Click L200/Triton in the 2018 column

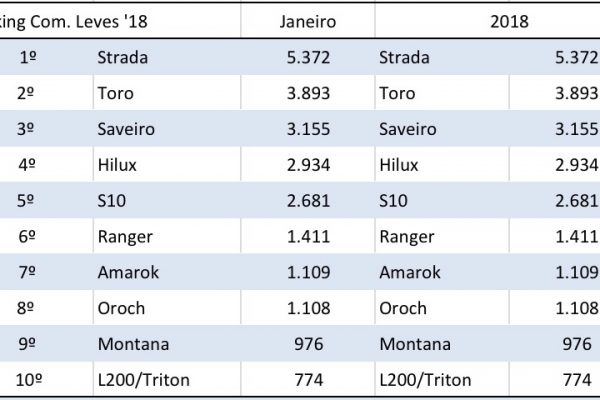click(x=423, y=379)
